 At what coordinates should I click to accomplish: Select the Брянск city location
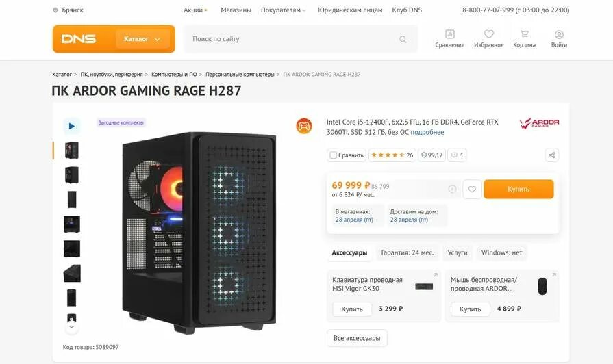click(x=68, y=10)
